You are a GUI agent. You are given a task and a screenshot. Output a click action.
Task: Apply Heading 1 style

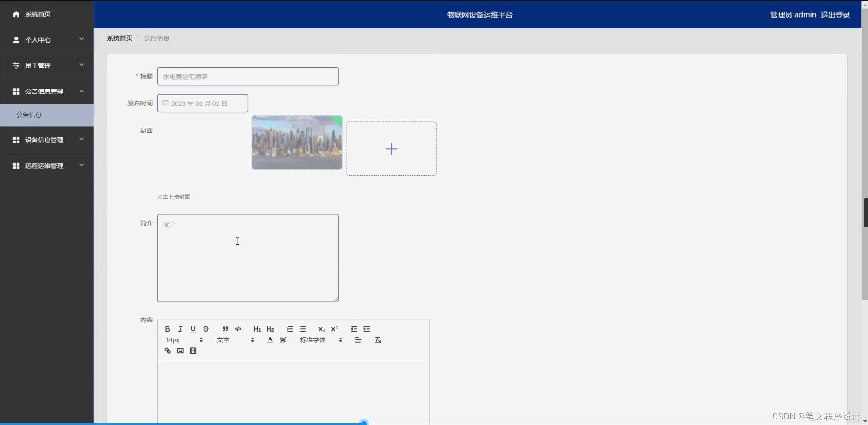(257, 329)
